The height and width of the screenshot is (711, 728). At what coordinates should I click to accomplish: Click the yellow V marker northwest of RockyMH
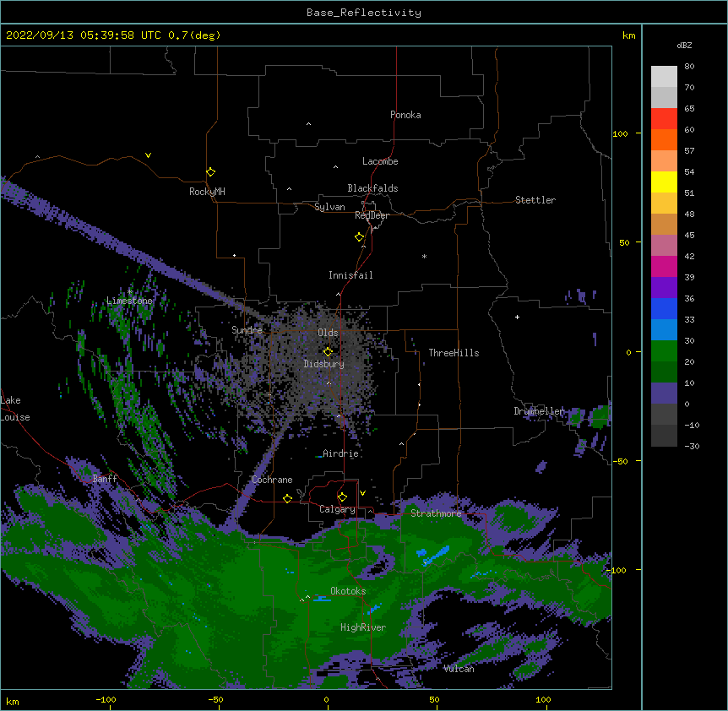coord(148,155)
